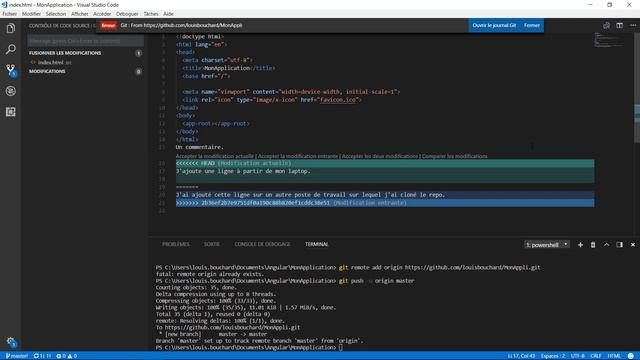
Task: Click the editor vertical scrollbar
Action: (637, 88)
